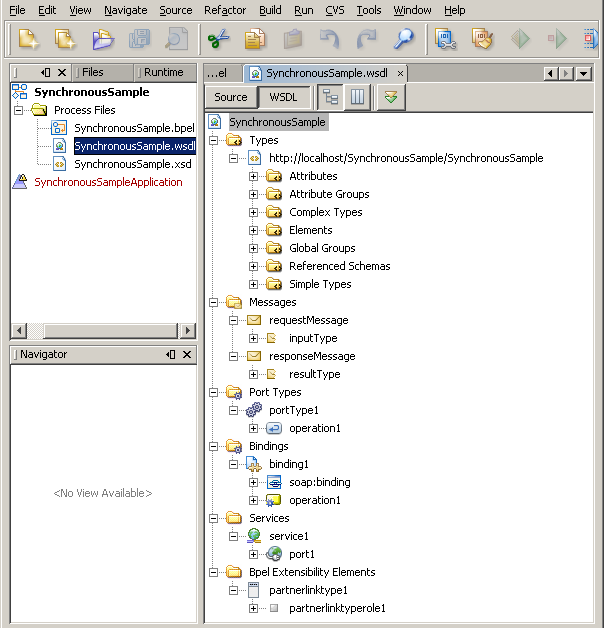The image size is (604, 628).
Task: Click the Cut scissors icon
Action: tap(218, 39)
